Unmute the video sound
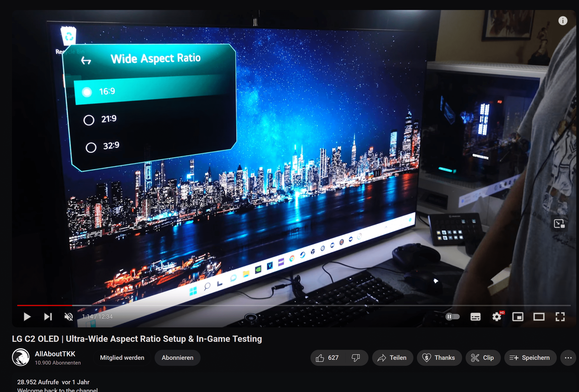 coord(69,317)
